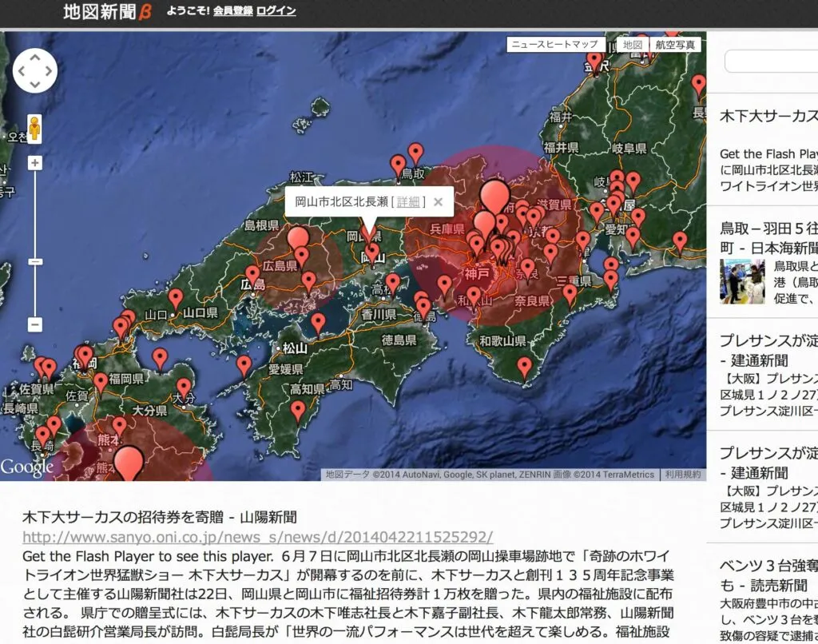Switch to 航空写真 satellite view
The height and width of the screenshot is (644, 818).
click(x=675, y=45)
